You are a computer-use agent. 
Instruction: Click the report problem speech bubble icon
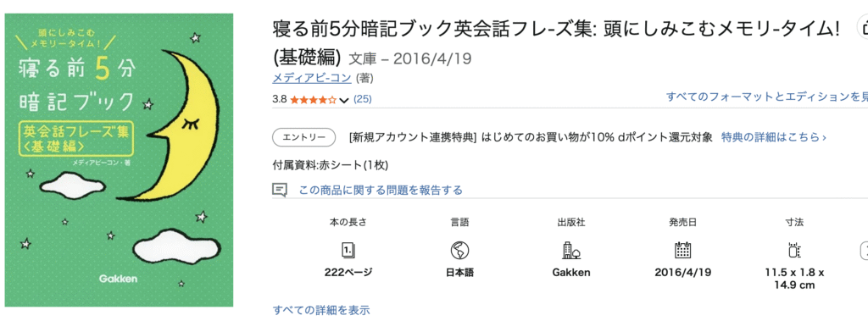[280, 191]
